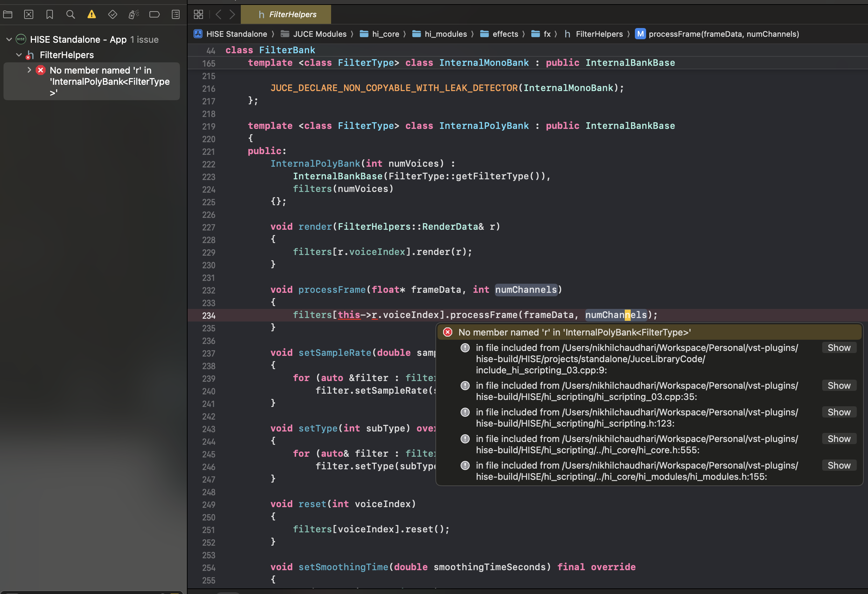This screenshot has width=868, height=594.
Task: Click the M method icon in jump bar
Action: point(640,34)
